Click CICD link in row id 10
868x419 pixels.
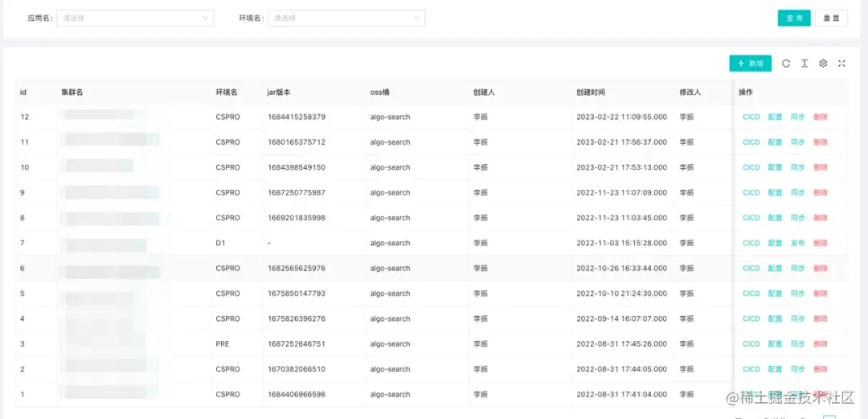click(x=751, y=167)
